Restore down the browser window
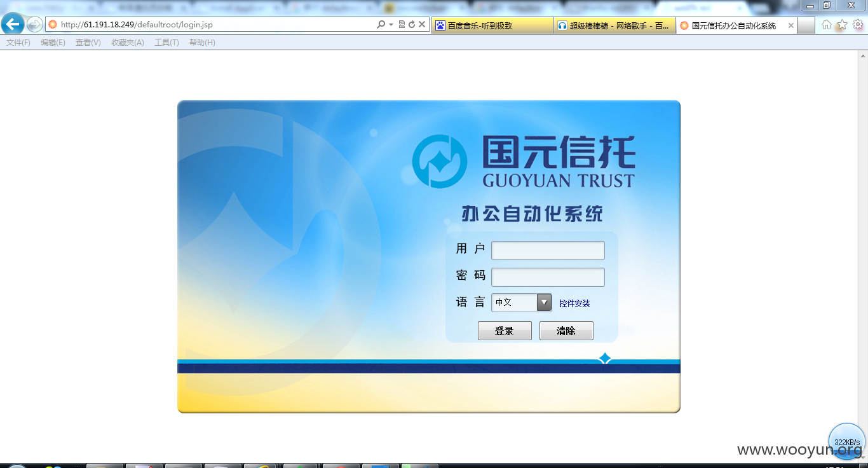 click(x=827, y=6)
